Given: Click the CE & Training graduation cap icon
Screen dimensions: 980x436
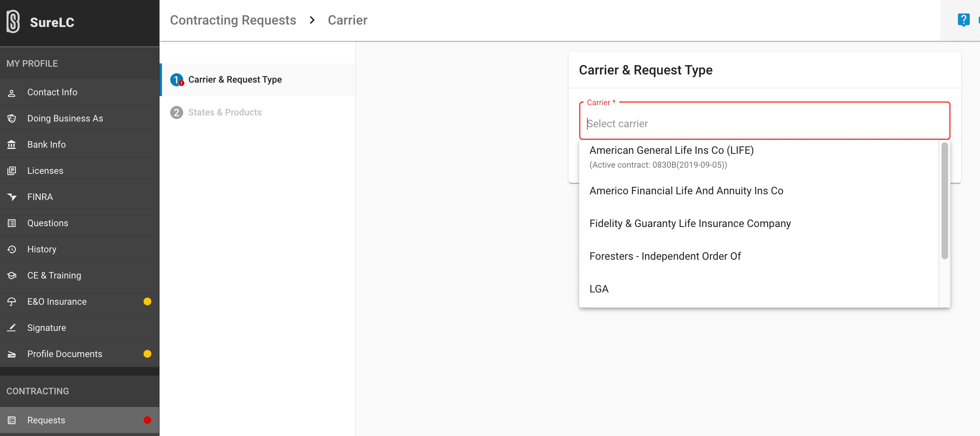Looking at the screenshot, I should pyautogui.click(x=12, y=276).
